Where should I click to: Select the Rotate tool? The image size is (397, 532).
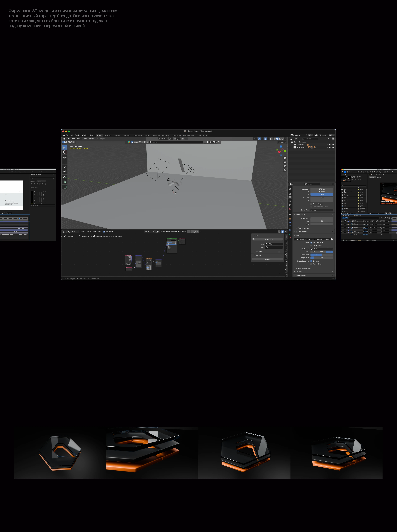click(x=65, y=162)
